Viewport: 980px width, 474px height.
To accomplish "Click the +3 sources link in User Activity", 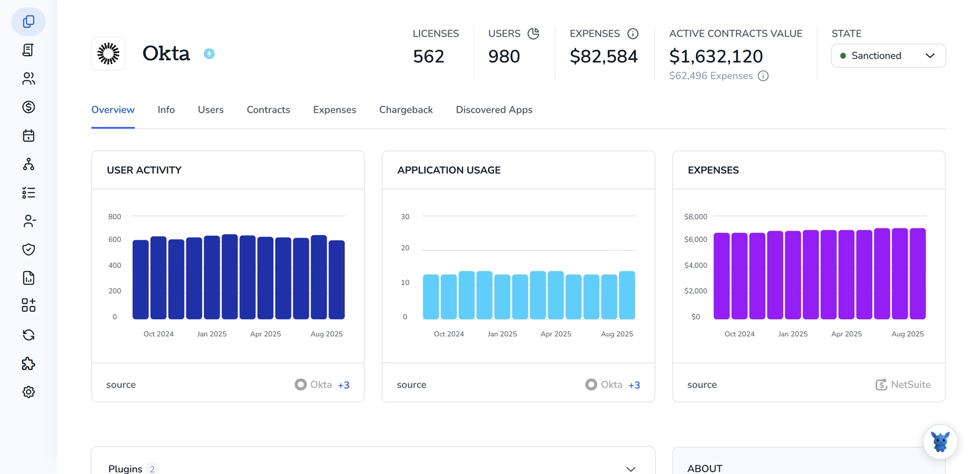I will (344, 385).
